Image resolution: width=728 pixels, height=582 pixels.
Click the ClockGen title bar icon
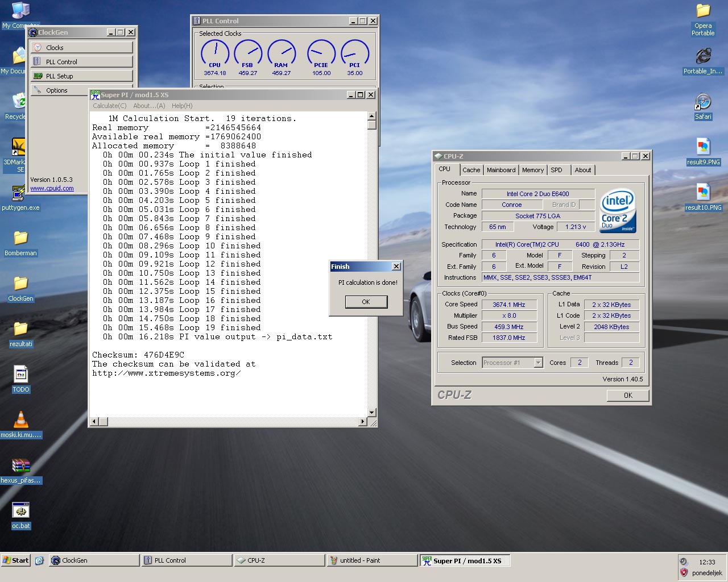point(34,32)
